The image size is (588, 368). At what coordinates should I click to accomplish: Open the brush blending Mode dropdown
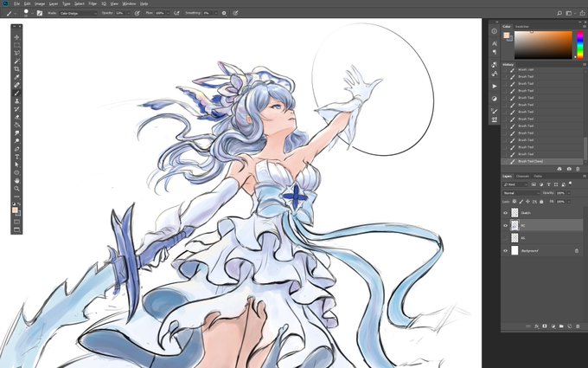(x=79, y=13)
